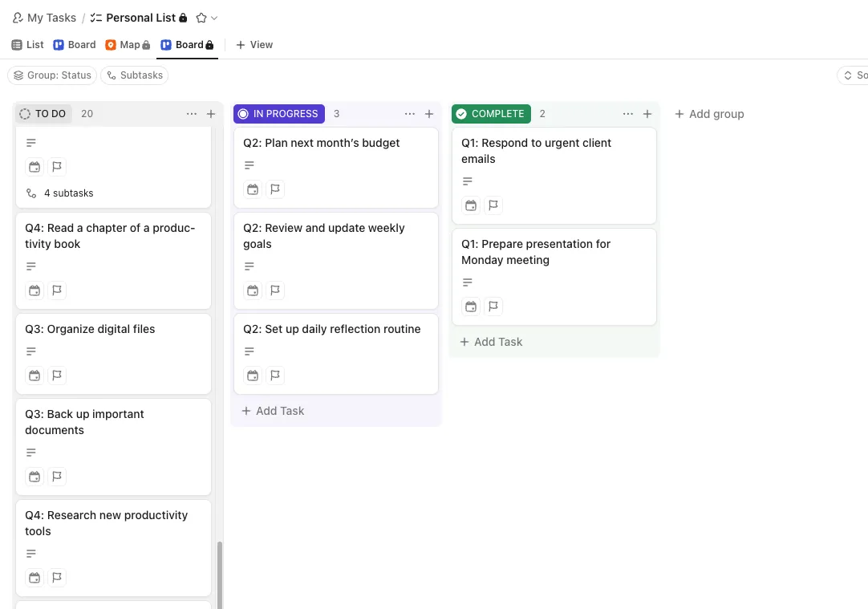Expand the chevron next to the favorite star
868x609 pixels.
coord(214,18)
